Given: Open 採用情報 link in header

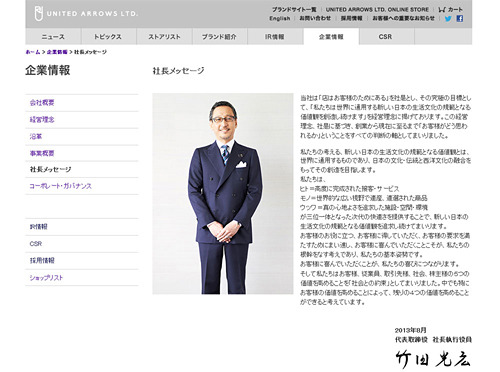Looking at the screenshot, I should coord(351,18).
